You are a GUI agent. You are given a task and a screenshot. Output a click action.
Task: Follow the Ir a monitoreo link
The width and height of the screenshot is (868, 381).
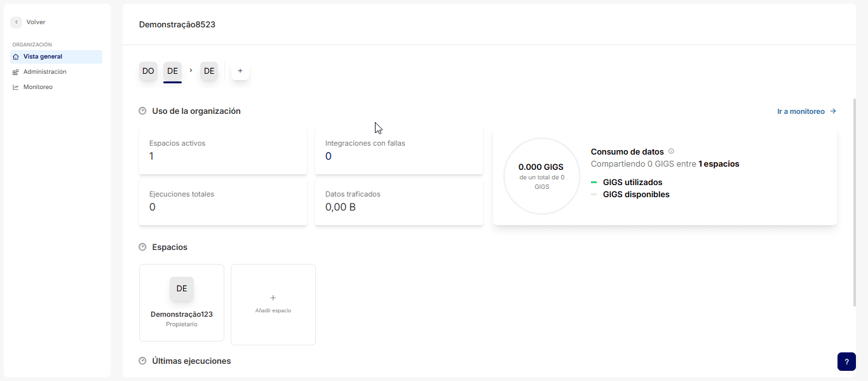[x=806, y=111]
